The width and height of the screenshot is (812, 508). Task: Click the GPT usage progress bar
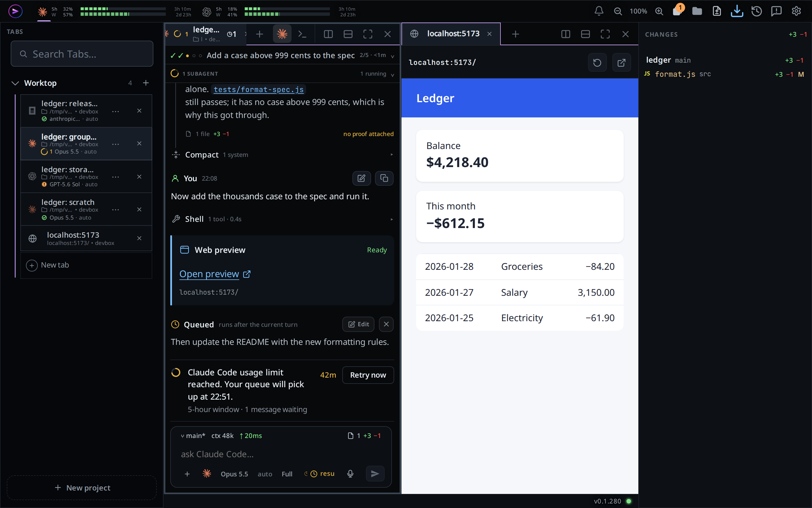(x=287, y=11)
